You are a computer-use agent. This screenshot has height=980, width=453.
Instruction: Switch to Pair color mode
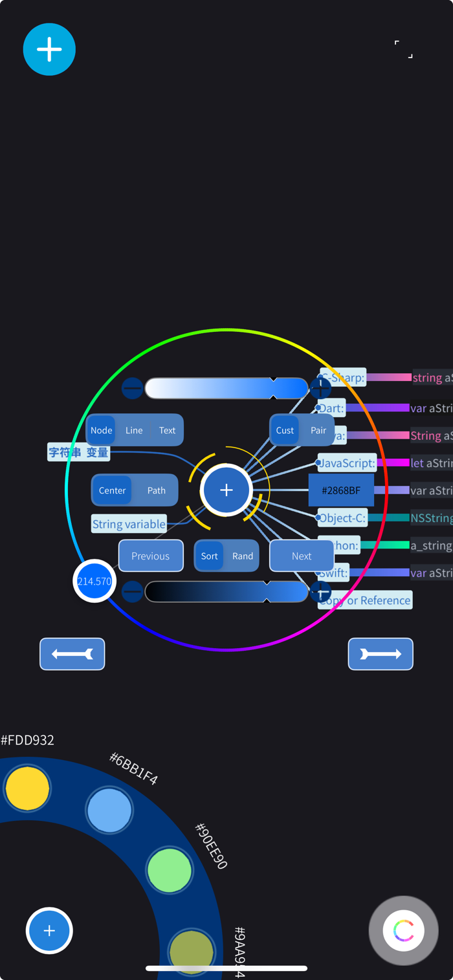[x=318, y=430]
